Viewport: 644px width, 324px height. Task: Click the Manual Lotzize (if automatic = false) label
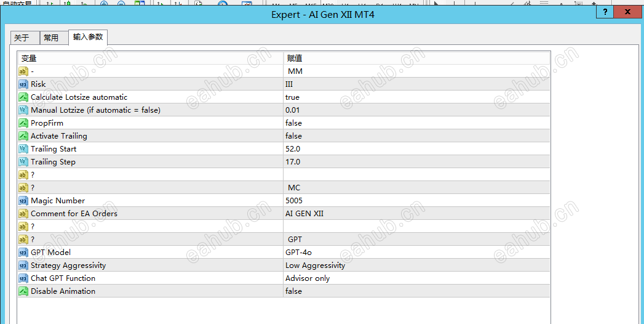pos(96,110)
